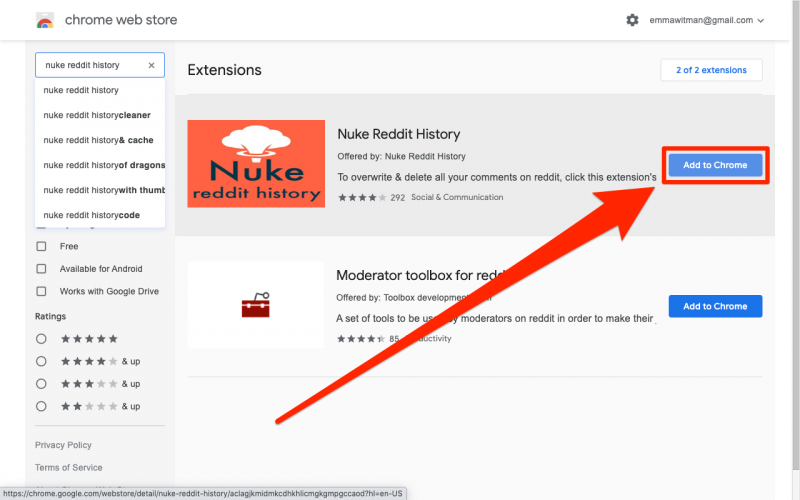Image resolution: width=800 pixels, height=500 pixels.
Task: Click the vertical page scrollbar
Action: (x=796, y=235)
